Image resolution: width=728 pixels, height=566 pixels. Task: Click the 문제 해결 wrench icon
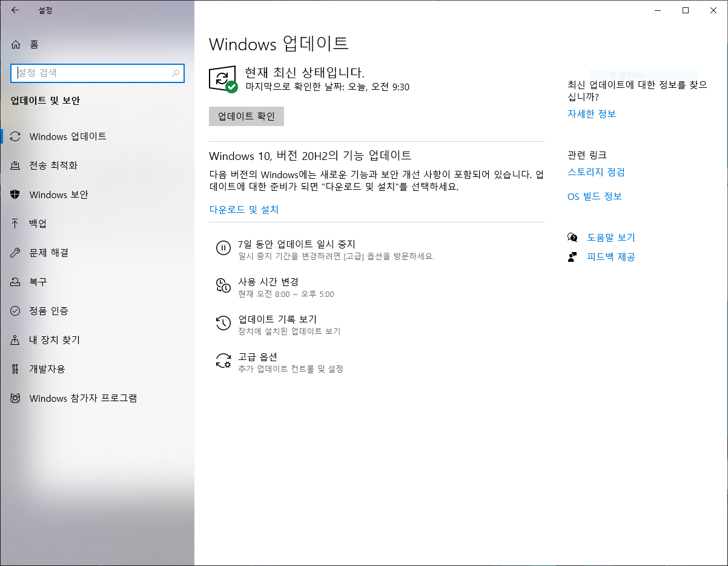tap(16, 253)
